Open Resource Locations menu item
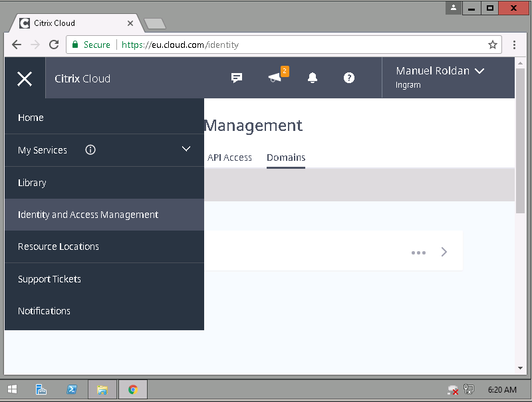Screen dimensions: 532x402 (x=104, y=247)
